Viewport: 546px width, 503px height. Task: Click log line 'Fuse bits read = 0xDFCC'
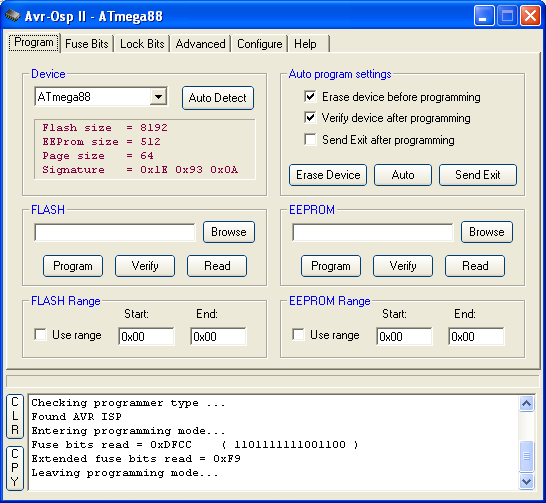tap(111, 445)
